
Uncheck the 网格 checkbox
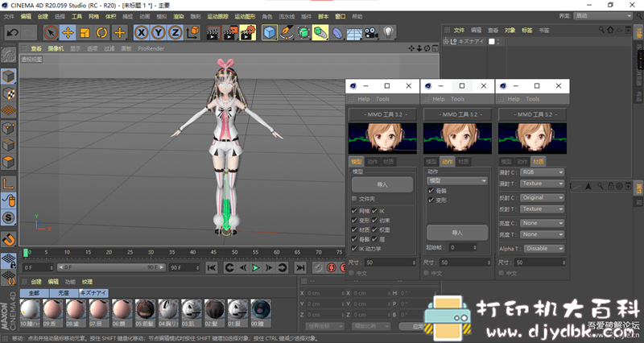(x=354, y=211)
